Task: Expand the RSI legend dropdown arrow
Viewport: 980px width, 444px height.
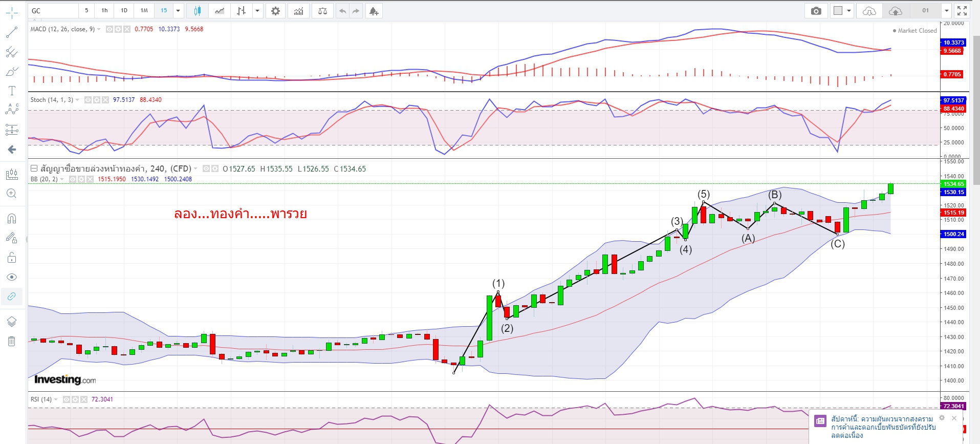Action: [56, 399]
